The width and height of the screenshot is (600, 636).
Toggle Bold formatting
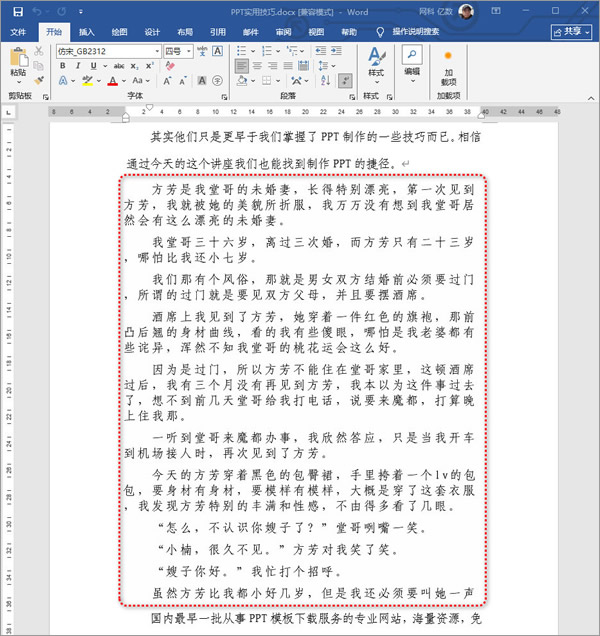[62, 66]
